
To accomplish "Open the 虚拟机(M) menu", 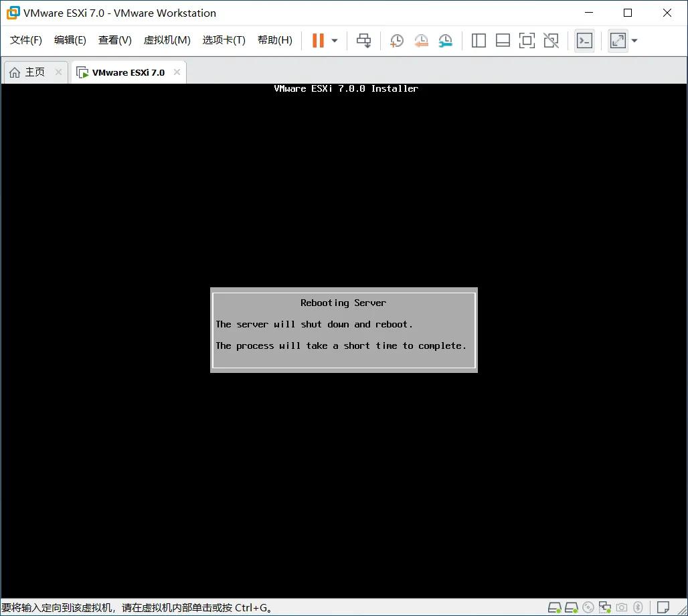I will (167, 40).
